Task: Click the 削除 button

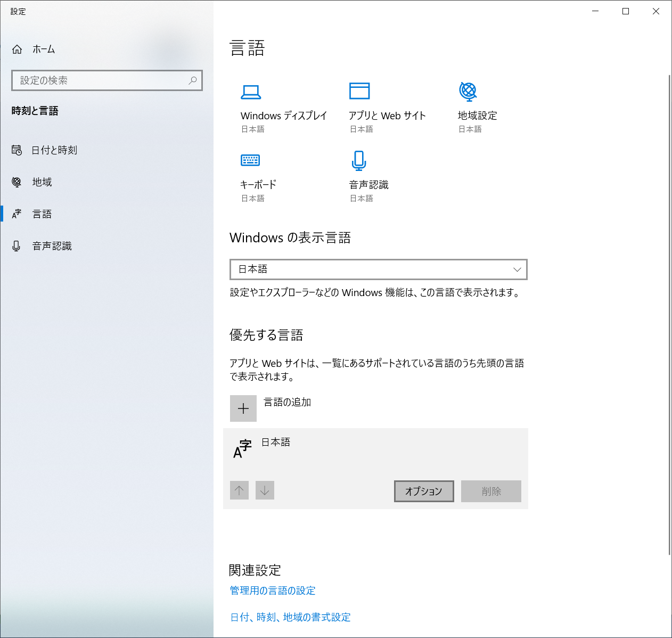Action: [x=491, y=491]
